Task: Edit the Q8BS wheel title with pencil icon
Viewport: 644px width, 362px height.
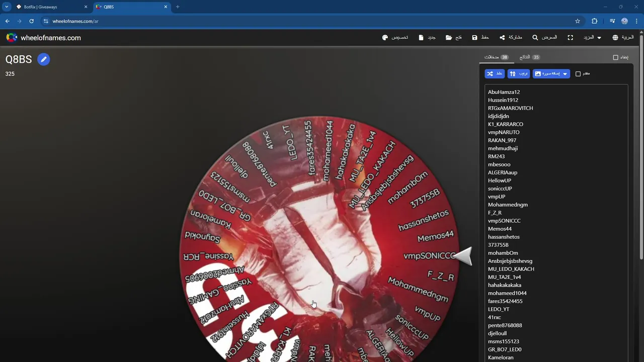Action: tap(44, 59)
